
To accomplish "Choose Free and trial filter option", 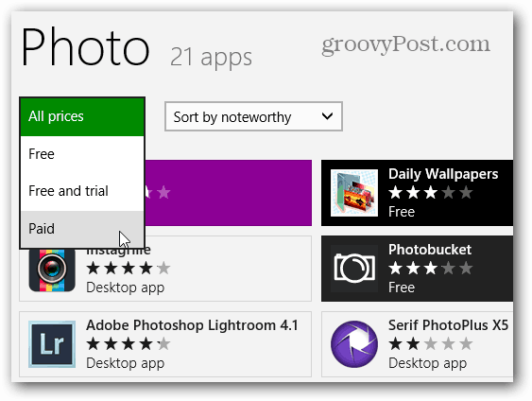I will [82, 191].
